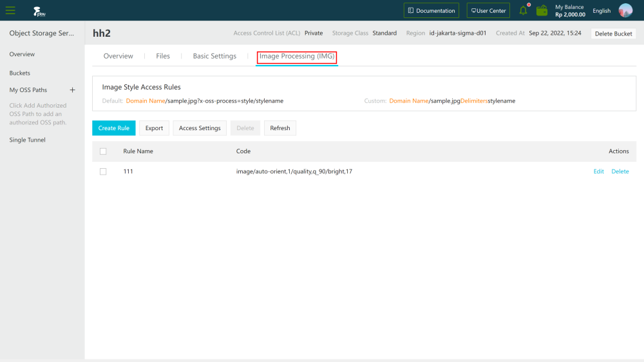Go to Overview in the left sidebar
Image resolution: width=644 pixels, height=362 pixels.
point(22,54)
